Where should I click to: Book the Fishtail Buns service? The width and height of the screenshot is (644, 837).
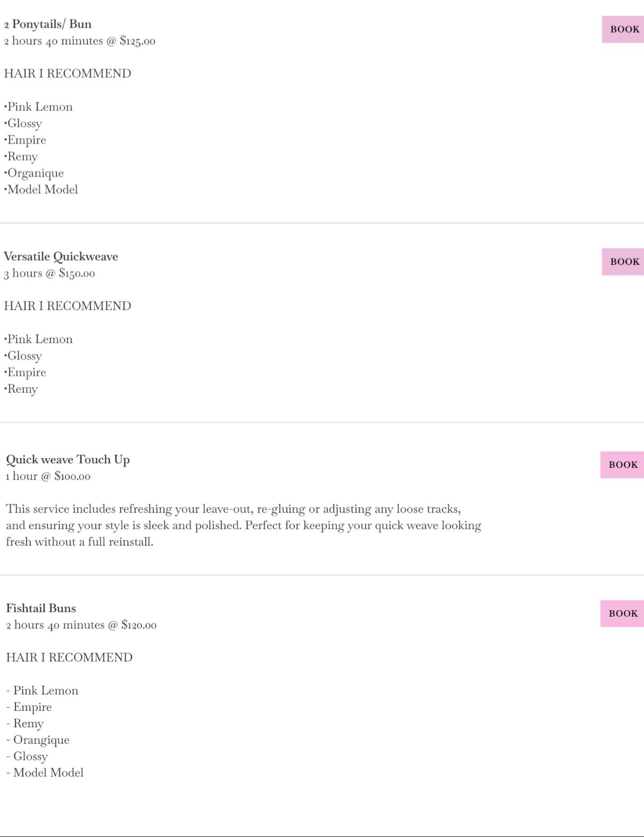tap(622, 614)
